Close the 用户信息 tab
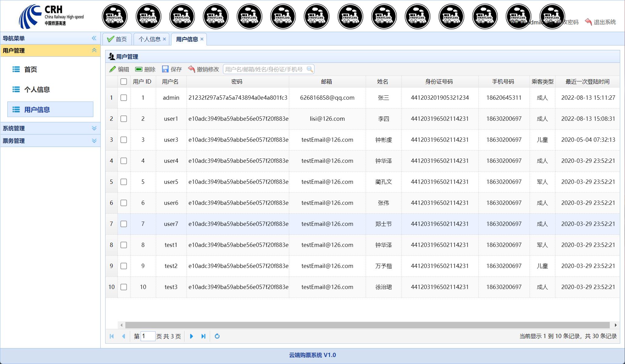The width and height of the screenshot is (625, 364). point(202,39)
